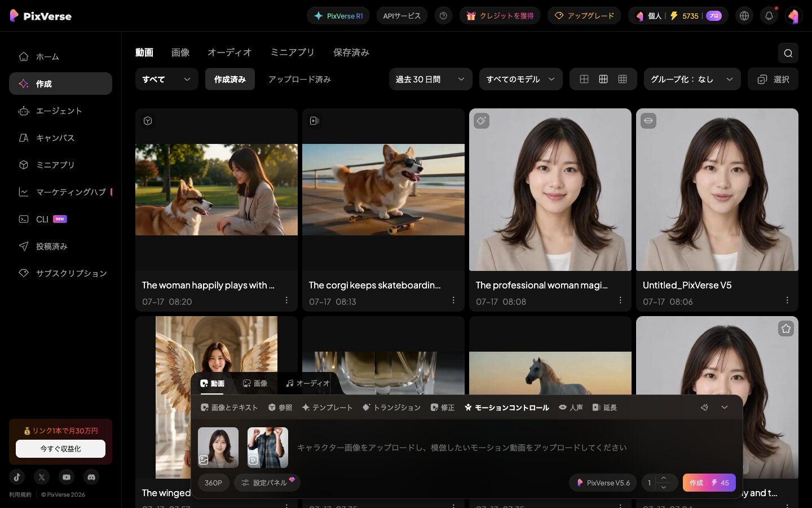The height and width of the screenshot is (508, 812).
Task: Open the notifications bell
Action: pos(769,16)
